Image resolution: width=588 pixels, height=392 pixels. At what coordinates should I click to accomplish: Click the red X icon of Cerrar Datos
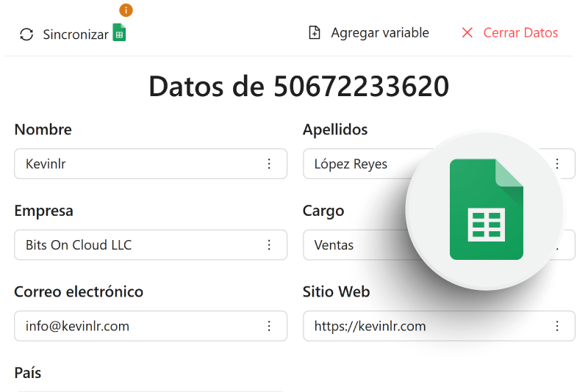tap(467, 32)
